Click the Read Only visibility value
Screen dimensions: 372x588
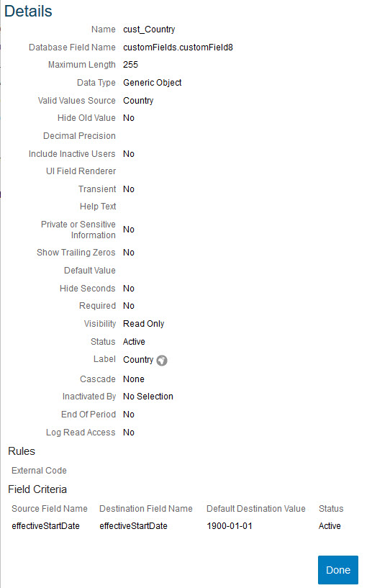[x=144, y=324]
